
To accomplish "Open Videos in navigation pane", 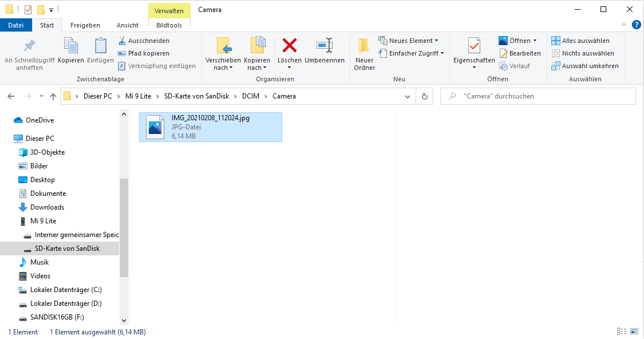I will tap(34, 276).
